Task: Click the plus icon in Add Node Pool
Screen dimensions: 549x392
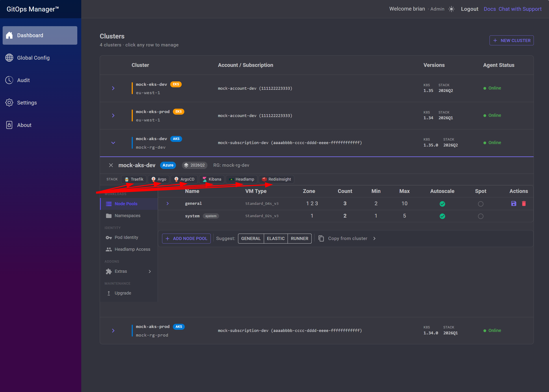Action: click(x=167, y=238)
